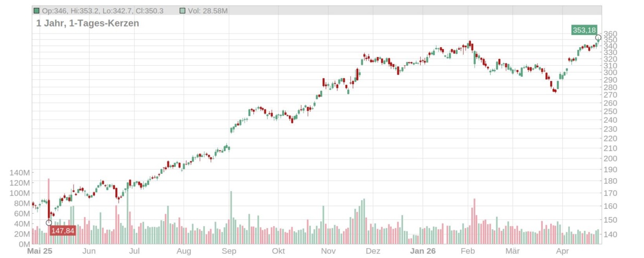Select the '1 Jahr, 1-Tages-Kerzen' chart title

87,24
